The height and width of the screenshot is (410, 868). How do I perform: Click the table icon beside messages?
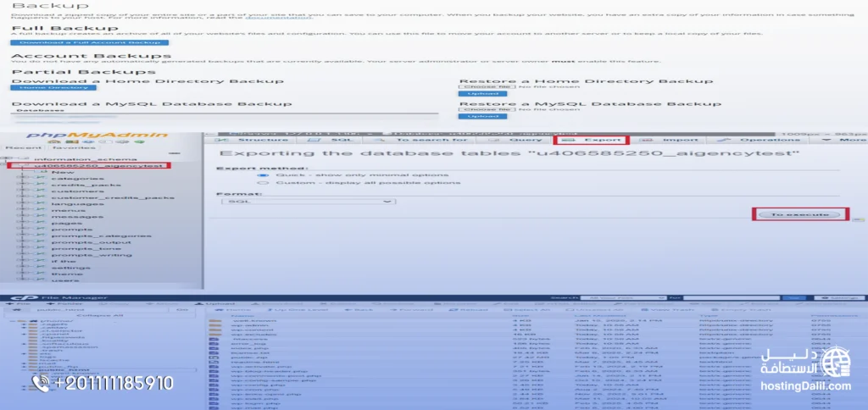[41, 217]
